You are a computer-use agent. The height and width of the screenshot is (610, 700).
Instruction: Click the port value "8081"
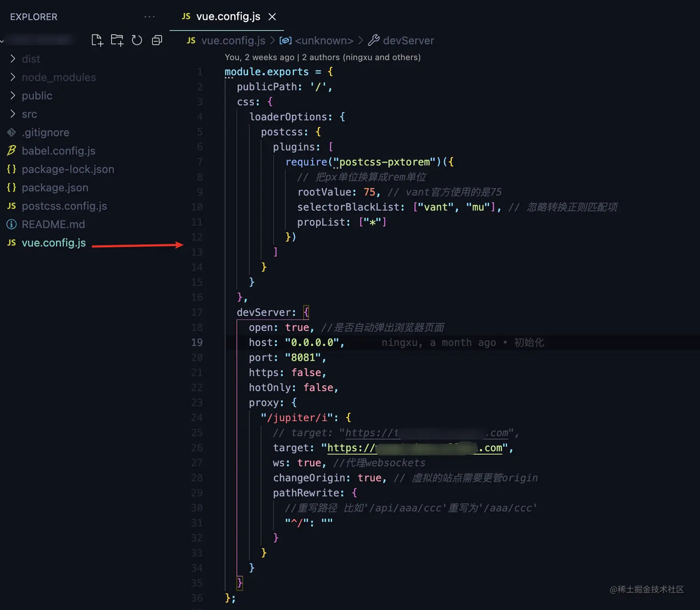point(303,358)
